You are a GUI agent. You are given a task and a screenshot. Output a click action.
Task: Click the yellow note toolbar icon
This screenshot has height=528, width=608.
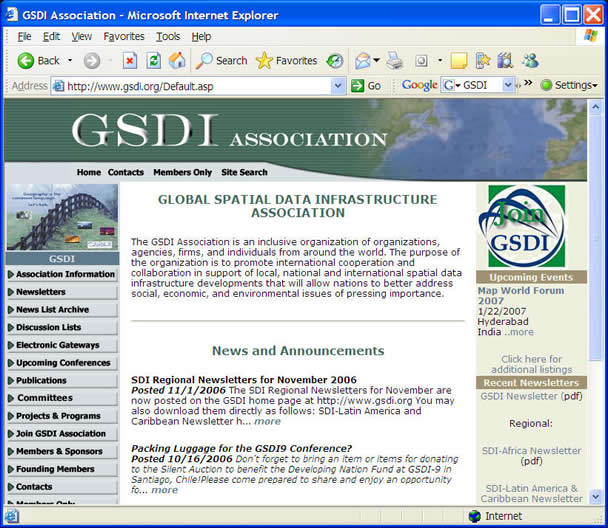click(459, 61)
